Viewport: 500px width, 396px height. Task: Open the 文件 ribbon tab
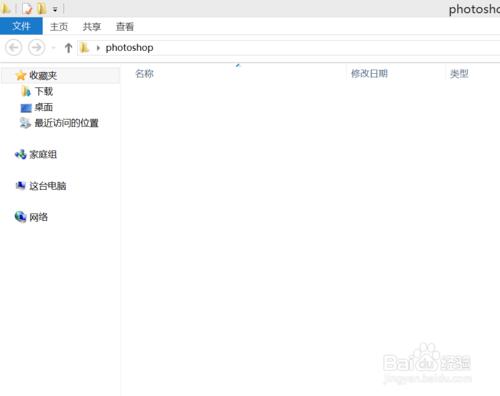pyautogui.click(x=21, y=26)
